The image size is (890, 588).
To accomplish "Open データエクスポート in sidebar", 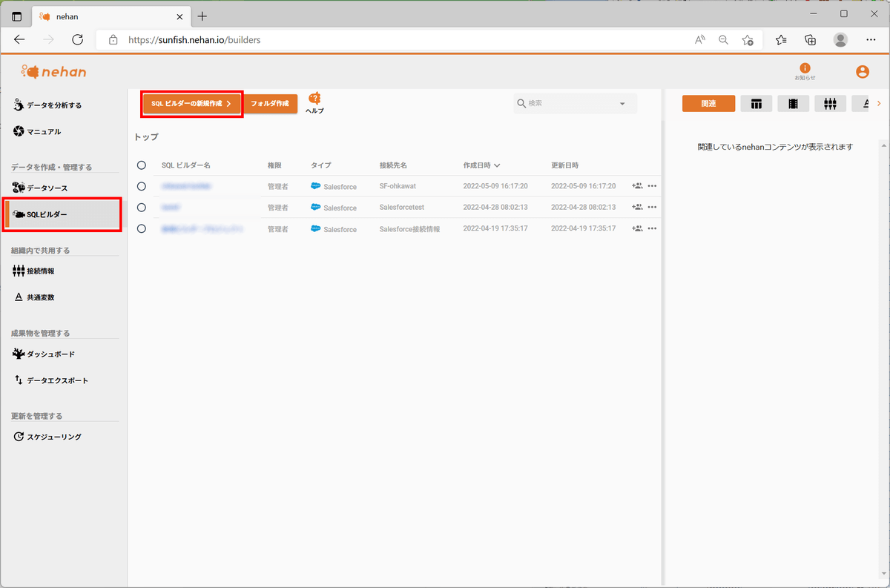I will tap(50, 380).
